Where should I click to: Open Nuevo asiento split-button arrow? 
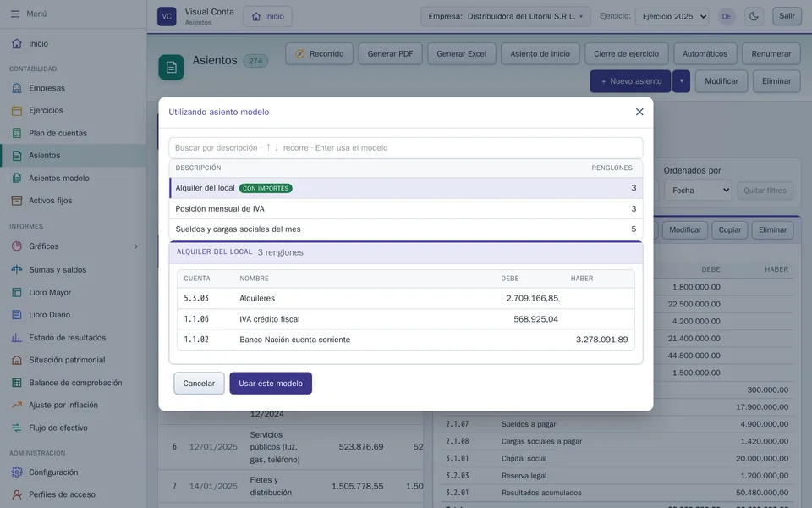coord(682,81)
